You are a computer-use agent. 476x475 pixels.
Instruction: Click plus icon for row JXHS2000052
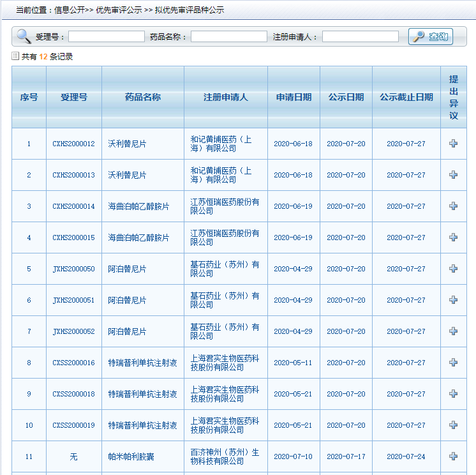pyautogui.click(x=453, y=331)
